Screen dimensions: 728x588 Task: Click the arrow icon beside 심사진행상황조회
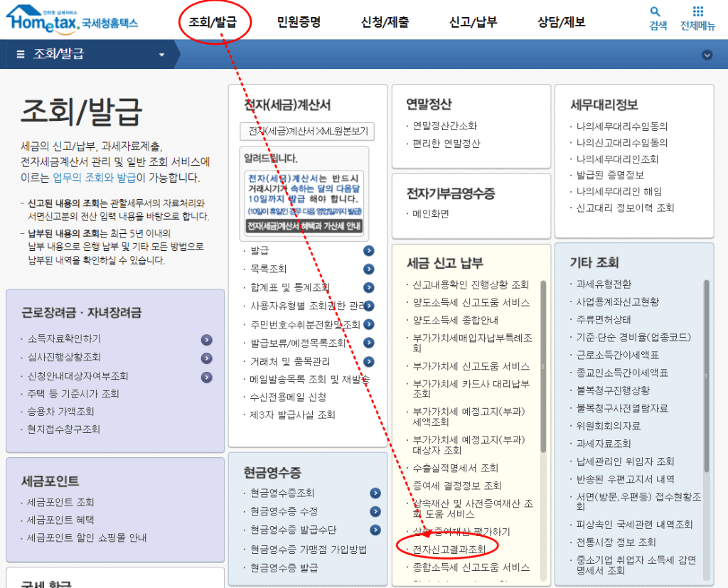(205, 358)
